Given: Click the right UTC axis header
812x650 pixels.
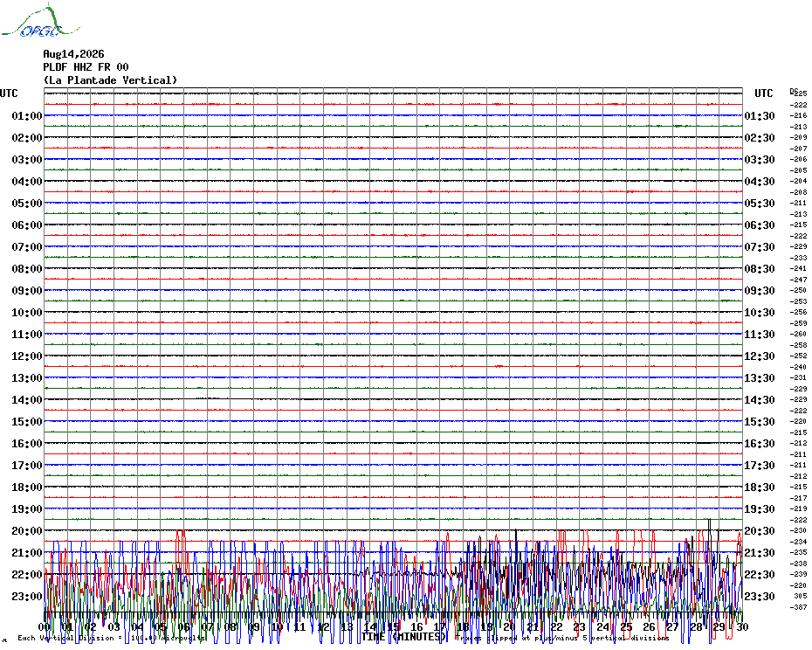Looking at the screenshot, I should pos(763,93).
